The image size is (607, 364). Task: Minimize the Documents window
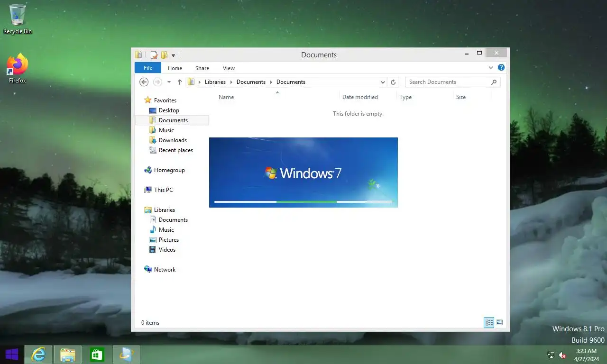467,53
